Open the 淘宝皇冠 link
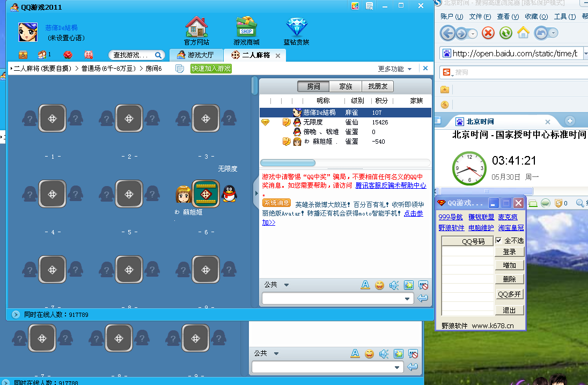 click(x=511, y=227)
